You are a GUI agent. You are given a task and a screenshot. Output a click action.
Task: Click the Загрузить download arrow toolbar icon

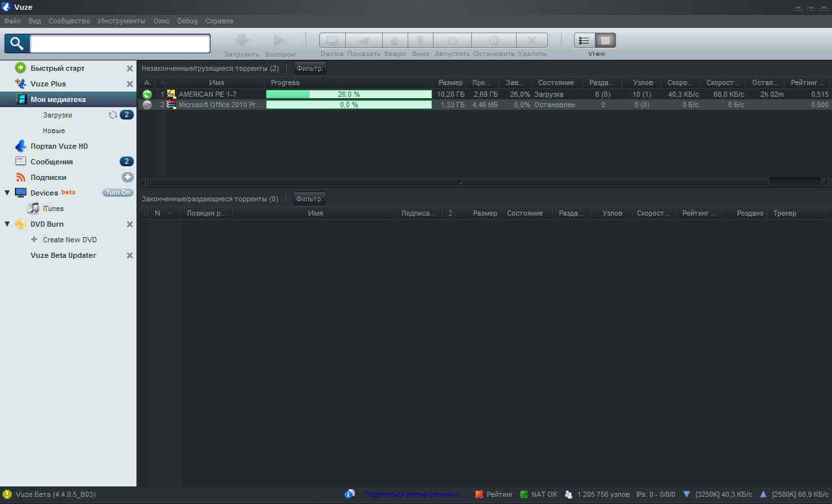click(242, 41)
